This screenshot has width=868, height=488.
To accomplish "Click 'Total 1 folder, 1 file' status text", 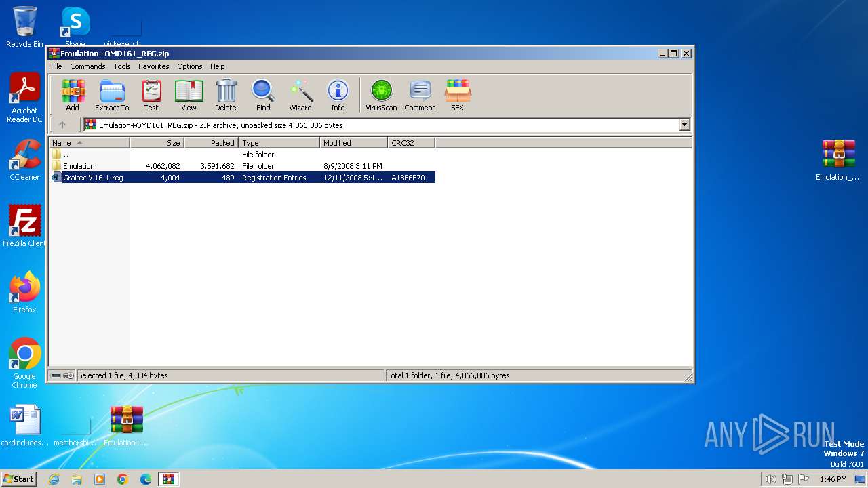I will tap(448, 375).
